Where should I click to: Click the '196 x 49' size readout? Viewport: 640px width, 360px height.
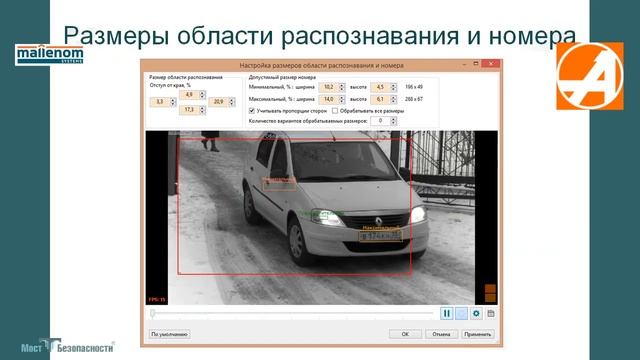413,87
